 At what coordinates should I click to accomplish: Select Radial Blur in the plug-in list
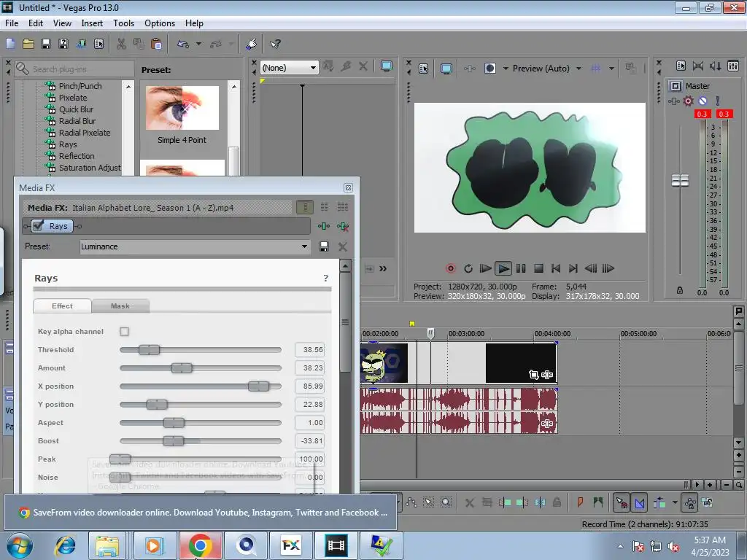pyautogui.click(x=77, y=121)
